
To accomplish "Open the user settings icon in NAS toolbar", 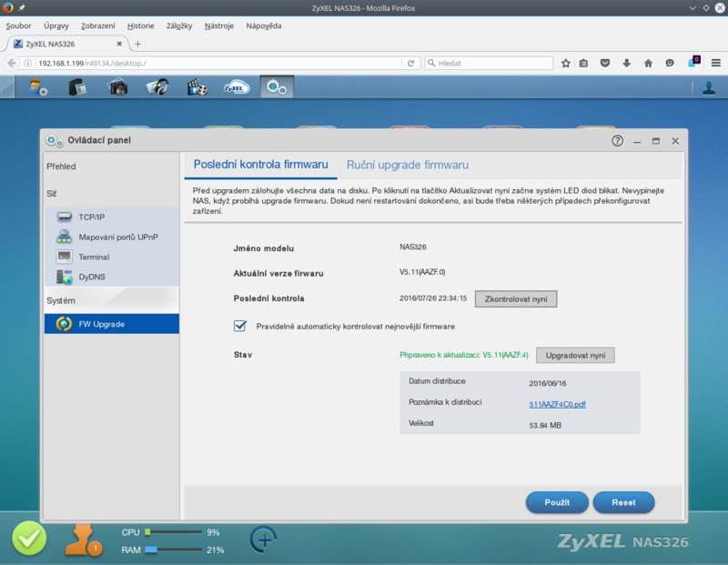I will click(x=37, y=86).
